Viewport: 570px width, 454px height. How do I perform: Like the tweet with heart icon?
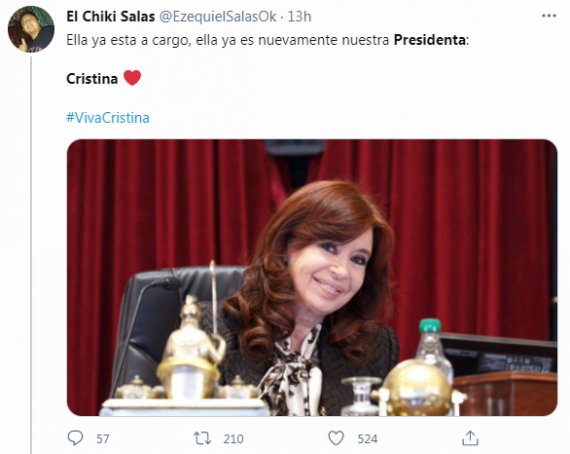point(336,438)
